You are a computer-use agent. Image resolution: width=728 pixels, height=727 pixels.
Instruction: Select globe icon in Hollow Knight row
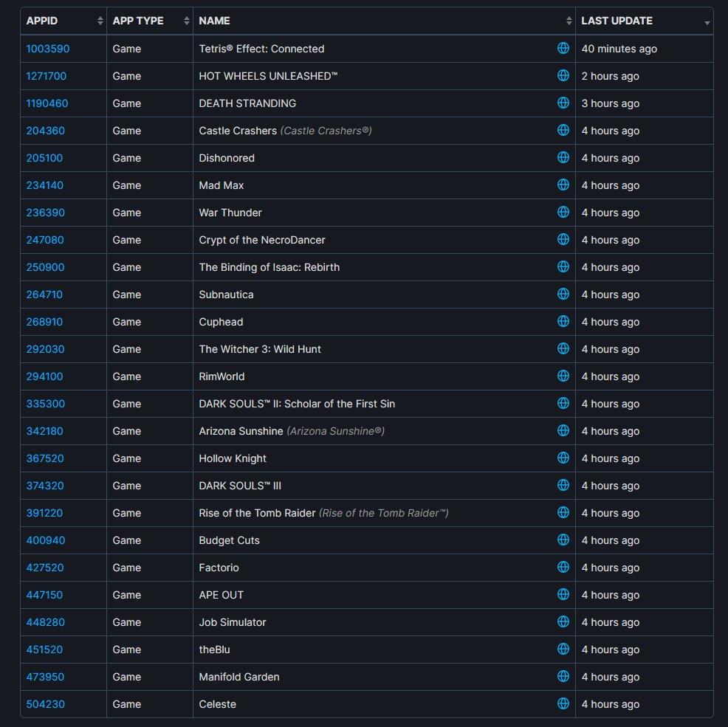click(x=563, y=458)
